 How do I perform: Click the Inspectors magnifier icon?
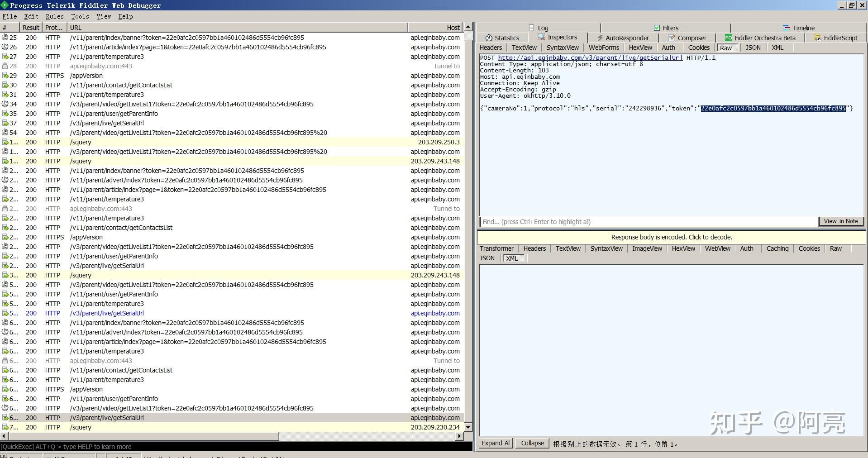point(542,37)
